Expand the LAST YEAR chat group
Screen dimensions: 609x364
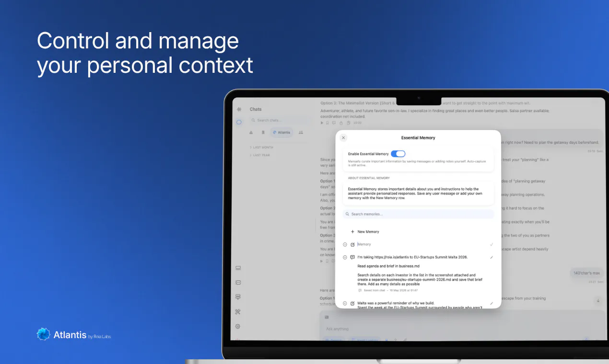pos(260,155)
